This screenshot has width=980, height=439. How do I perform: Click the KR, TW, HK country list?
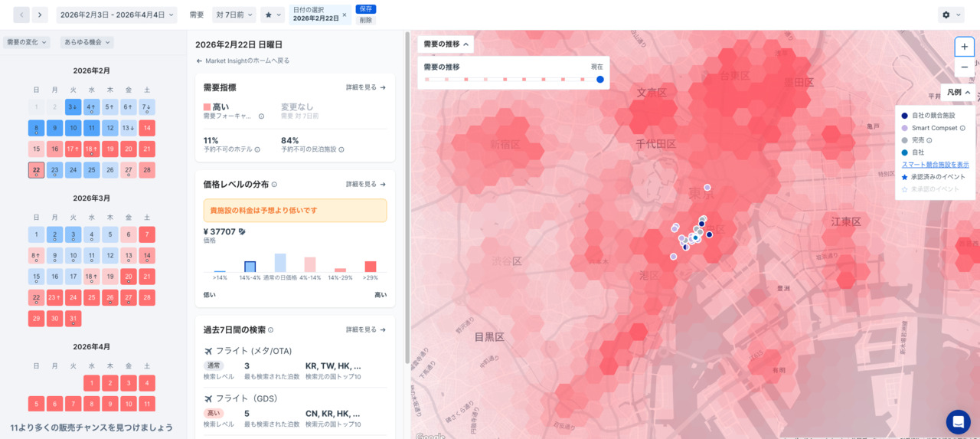(x=333, y=366)
